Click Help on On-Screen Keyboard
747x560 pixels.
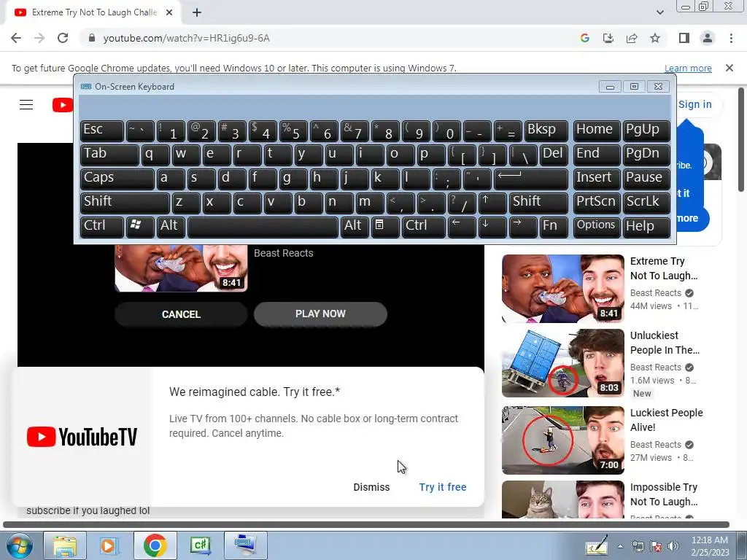point(646,227)
